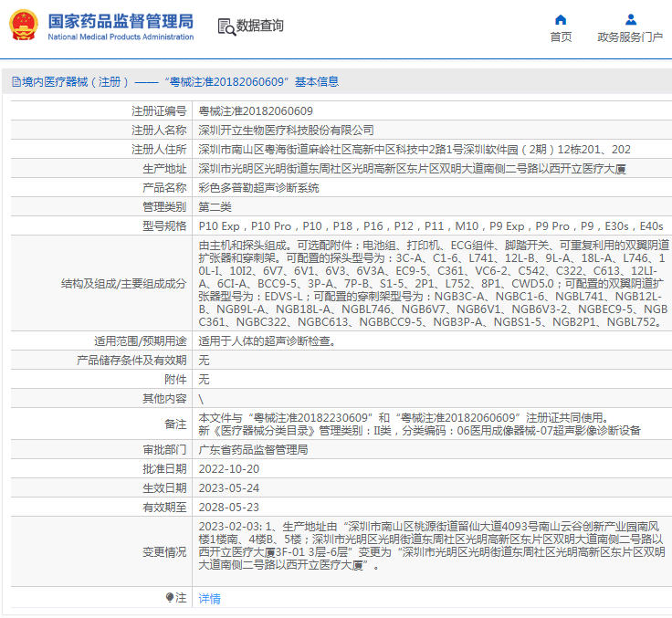The height and width of the screenshot is (618, 672).
Task: Click the 注册人住所 label
Action: click(x=159, y=150)
